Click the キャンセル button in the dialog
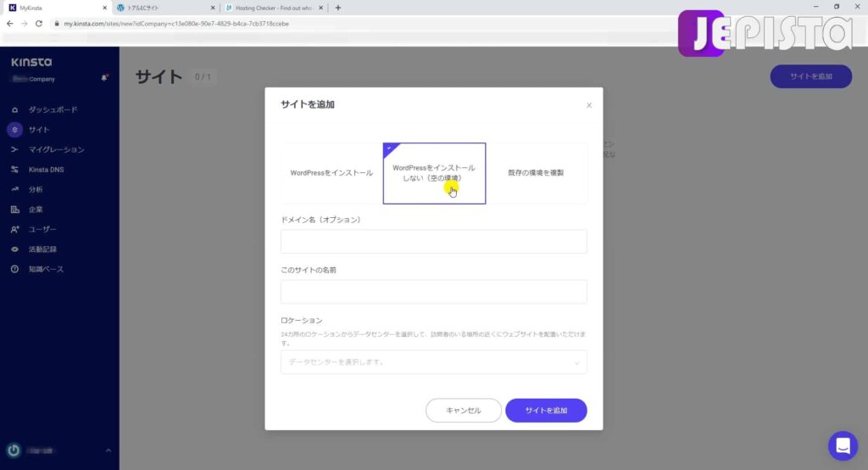868x470 pixels. tap(464, 410)
